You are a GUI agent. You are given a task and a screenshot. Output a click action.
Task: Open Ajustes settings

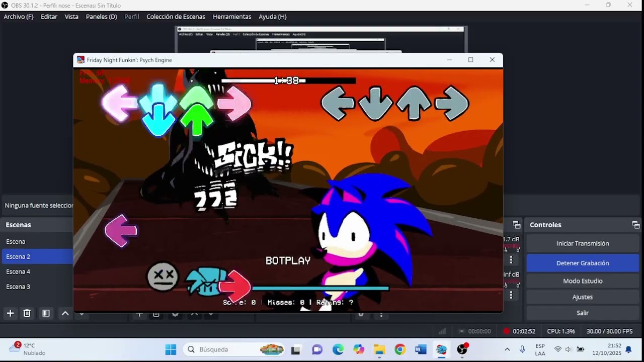tap(583, 297)
